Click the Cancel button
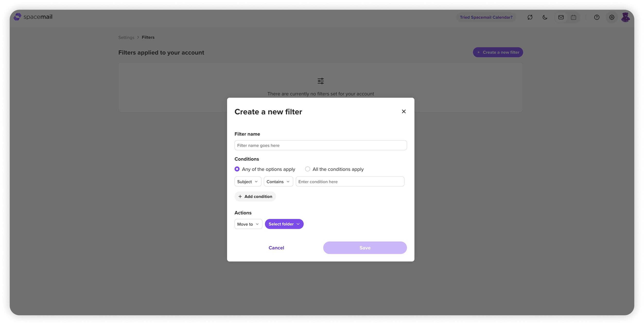The height and width of the screenshot is (325, 644). (276, 248)
